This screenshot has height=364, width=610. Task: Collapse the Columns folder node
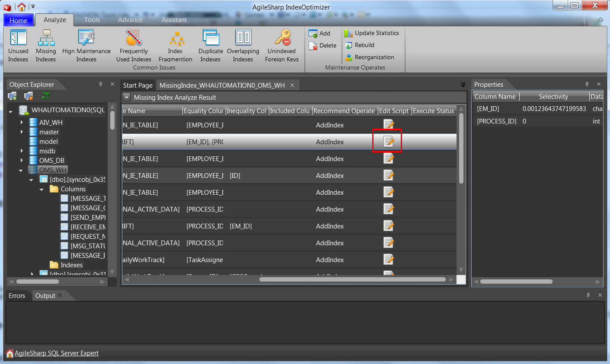[42, 190]
